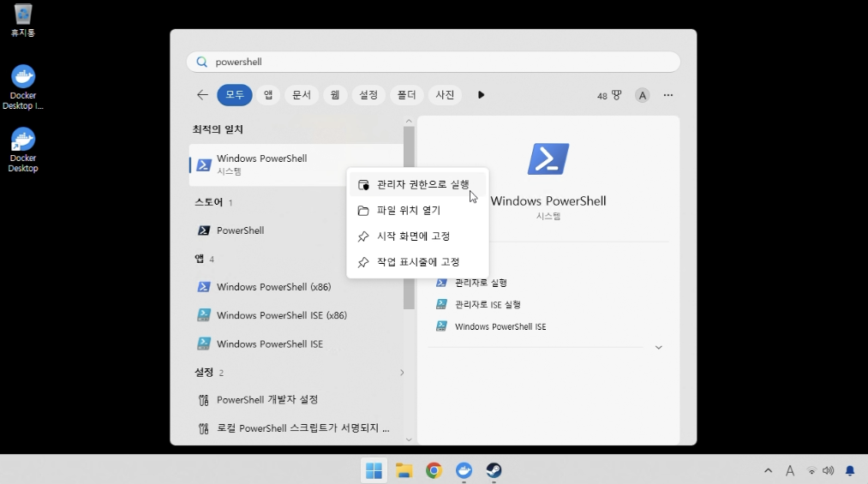
Task: Choose 시작 화면에 고정 context menu item
Action: pos(418,236)
